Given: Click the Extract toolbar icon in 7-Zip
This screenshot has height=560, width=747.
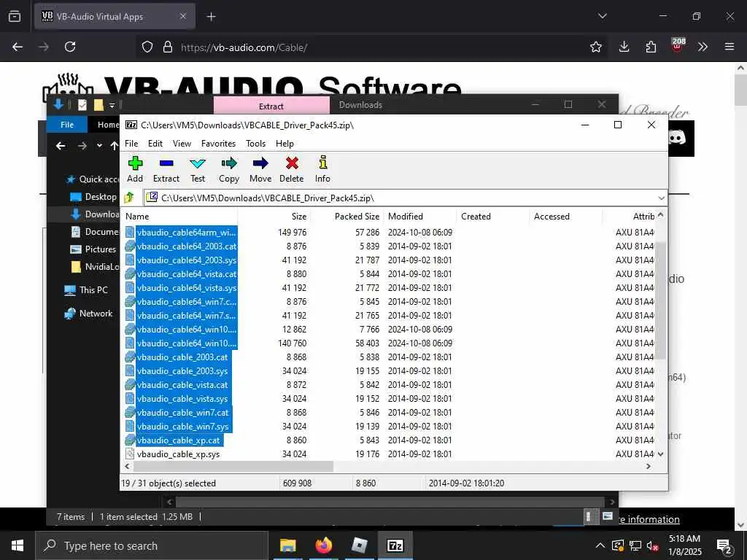Looking at the screenshot, I should click(x=166, y=169).
